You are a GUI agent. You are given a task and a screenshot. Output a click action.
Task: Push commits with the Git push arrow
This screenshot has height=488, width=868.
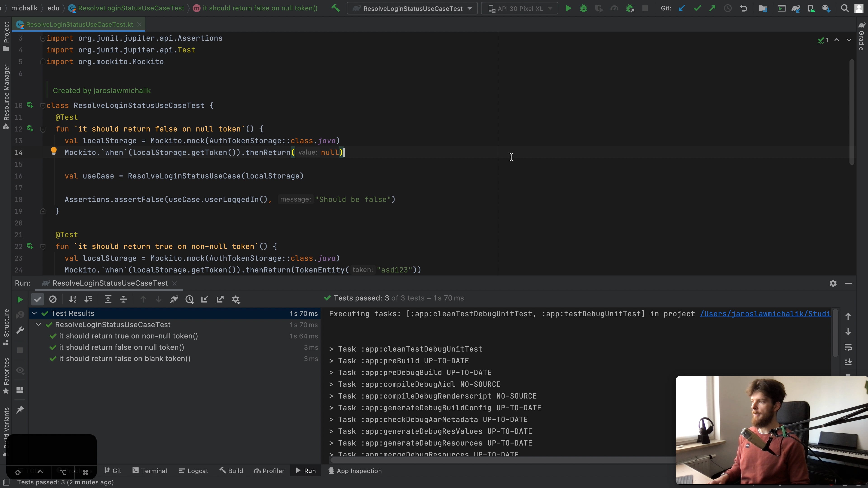tap(713, 8)
